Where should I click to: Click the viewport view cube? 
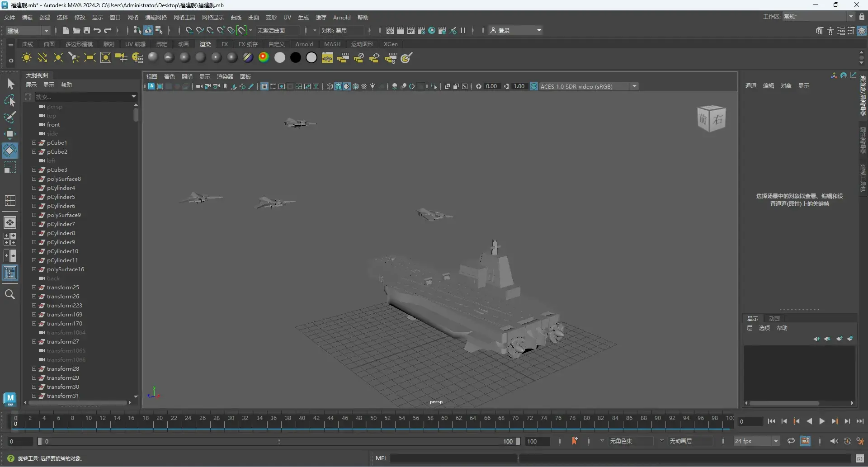(712, 118)
